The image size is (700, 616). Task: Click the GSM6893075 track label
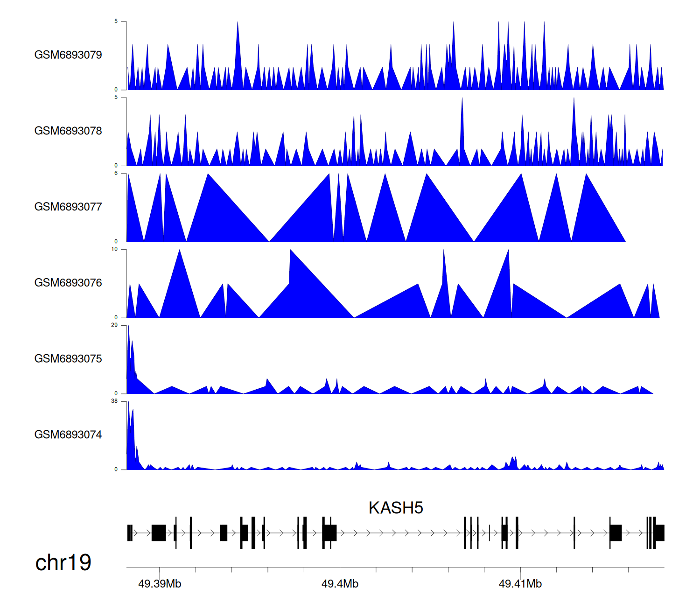tap(68, 359)
